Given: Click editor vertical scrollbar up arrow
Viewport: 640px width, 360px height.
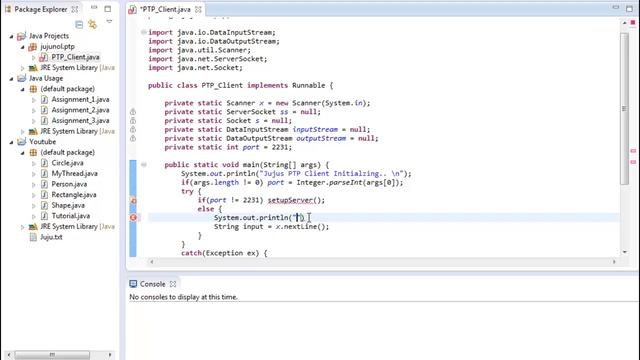Looking at the screenshot, I should click(x=624, y=23).
